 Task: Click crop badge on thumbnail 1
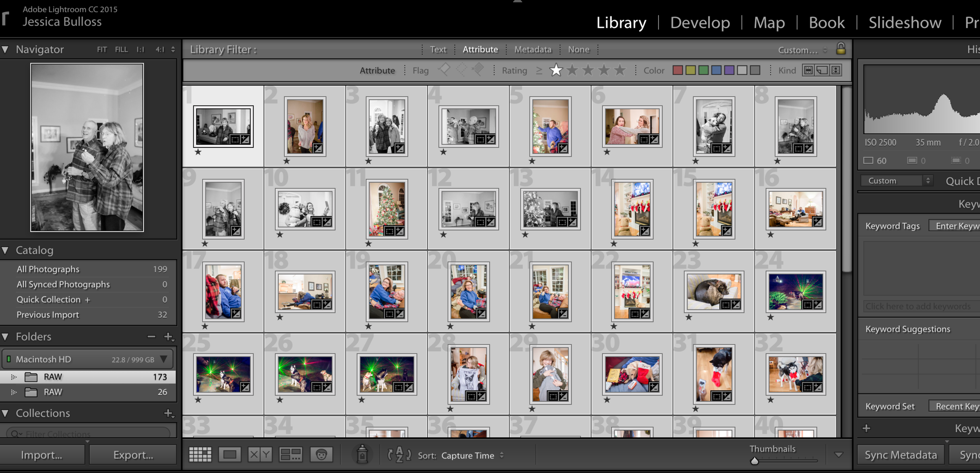[x=235, y=139]
